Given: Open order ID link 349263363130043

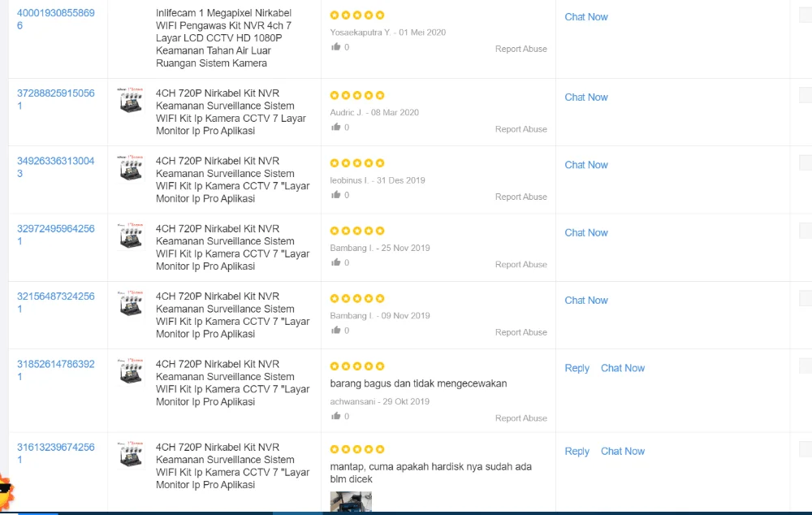Looking at the screenshot, I should [x=55, y=167].
